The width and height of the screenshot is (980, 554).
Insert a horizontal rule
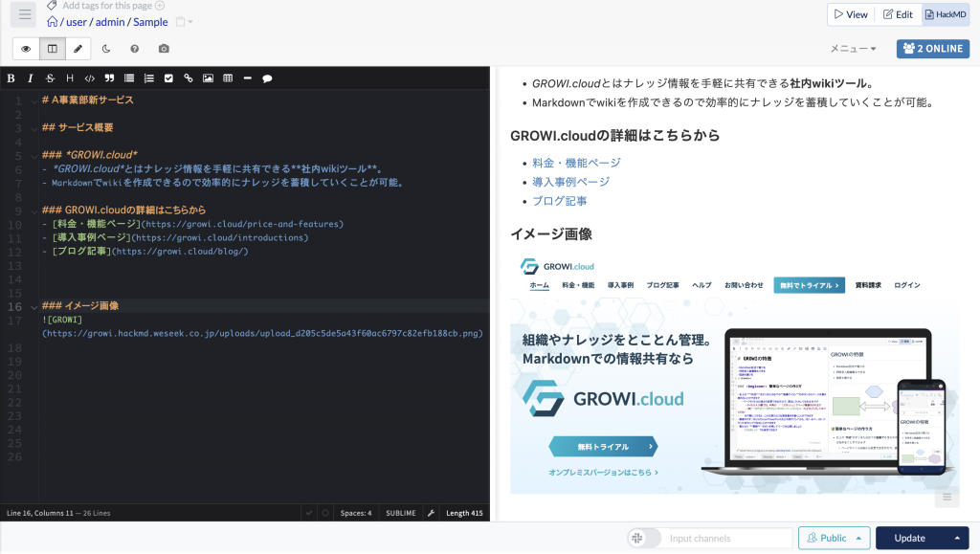tap(248, 78)
